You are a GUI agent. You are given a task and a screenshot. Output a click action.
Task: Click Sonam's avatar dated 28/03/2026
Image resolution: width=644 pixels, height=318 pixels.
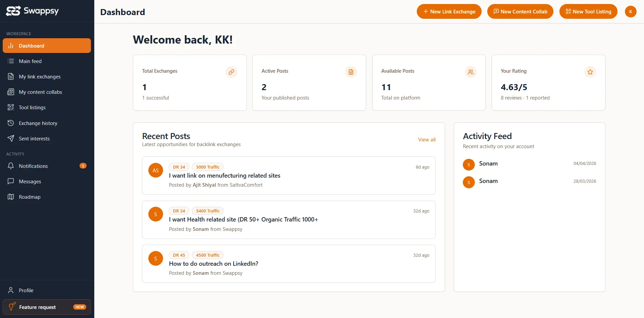coord(469,182)
